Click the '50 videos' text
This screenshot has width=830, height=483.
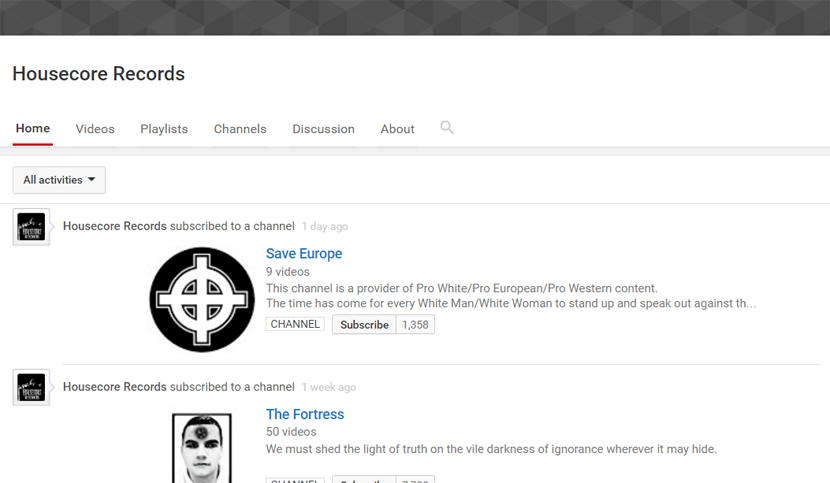point(291,432)
